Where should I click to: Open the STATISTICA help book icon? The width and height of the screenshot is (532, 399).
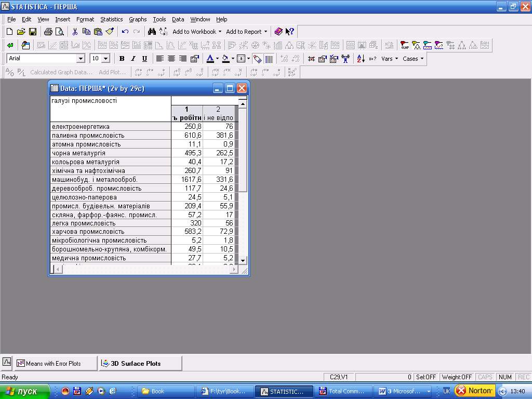click(x=278, y=32)
